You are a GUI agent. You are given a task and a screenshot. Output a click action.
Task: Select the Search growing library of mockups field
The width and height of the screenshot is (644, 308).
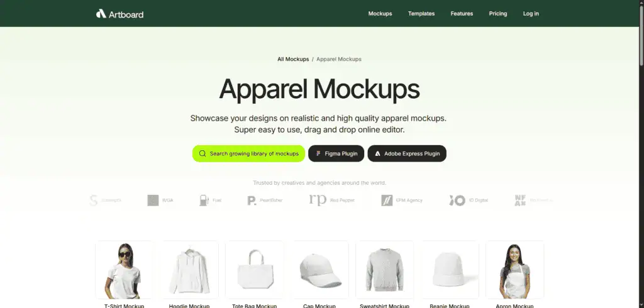click(x=248, y=153)
